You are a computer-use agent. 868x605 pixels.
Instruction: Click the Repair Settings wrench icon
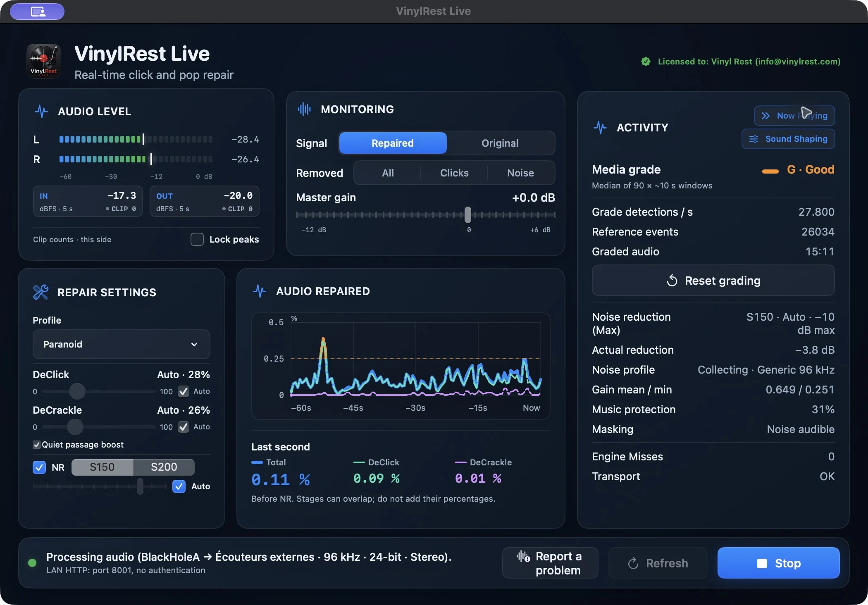click(41, 292)
